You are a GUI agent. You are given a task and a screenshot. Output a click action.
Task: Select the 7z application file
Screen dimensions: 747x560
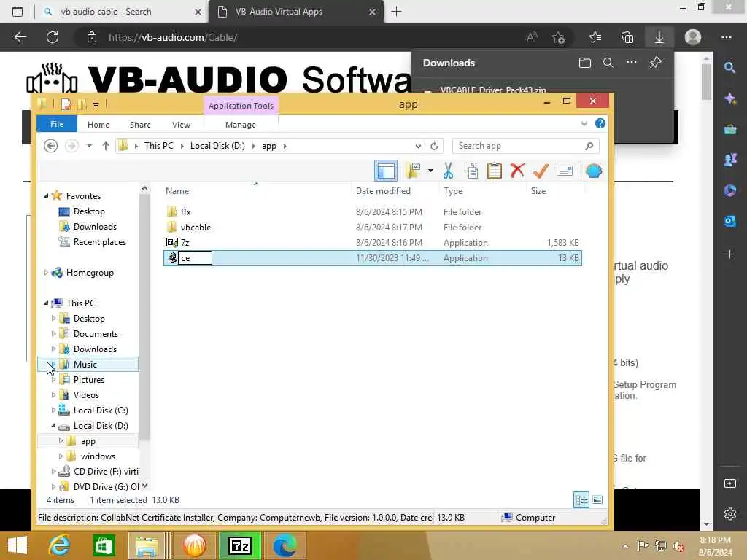coord(371,242)
